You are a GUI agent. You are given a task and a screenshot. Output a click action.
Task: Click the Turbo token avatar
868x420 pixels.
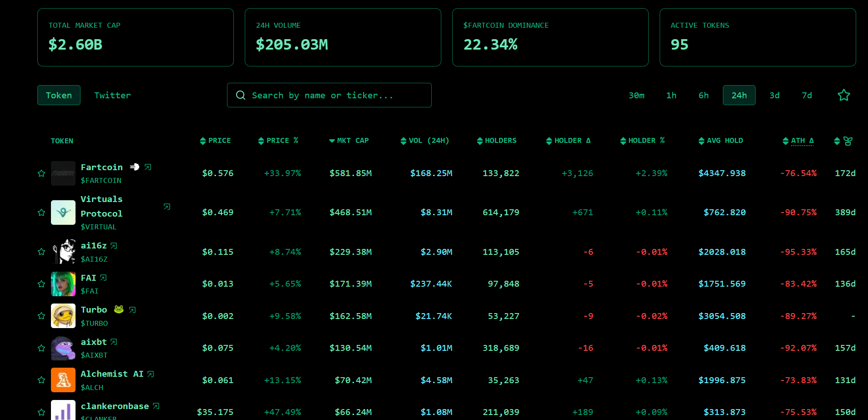tap(63, 316)
